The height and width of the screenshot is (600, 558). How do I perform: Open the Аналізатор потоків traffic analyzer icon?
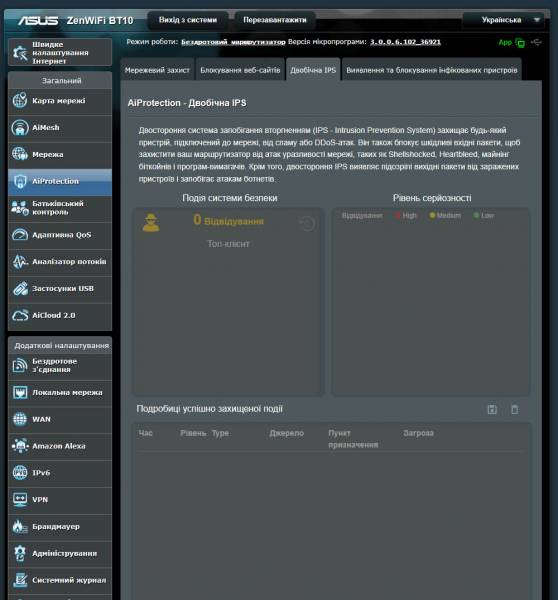(20, 261)
